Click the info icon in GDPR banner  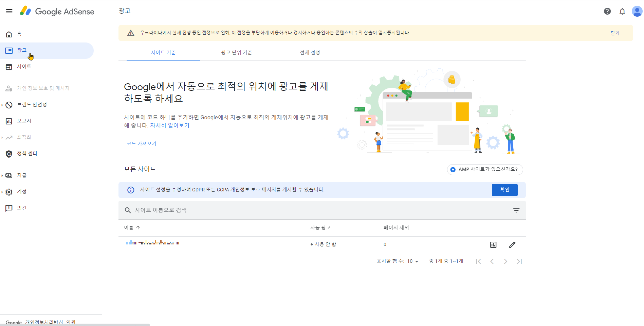[x=131, y=190]
